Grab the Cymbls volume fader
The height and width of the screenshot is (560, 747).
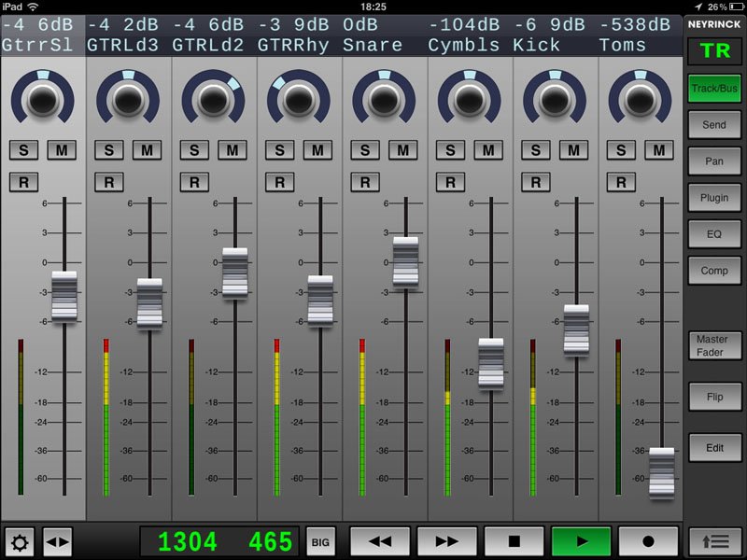click(x=491, y=364)
